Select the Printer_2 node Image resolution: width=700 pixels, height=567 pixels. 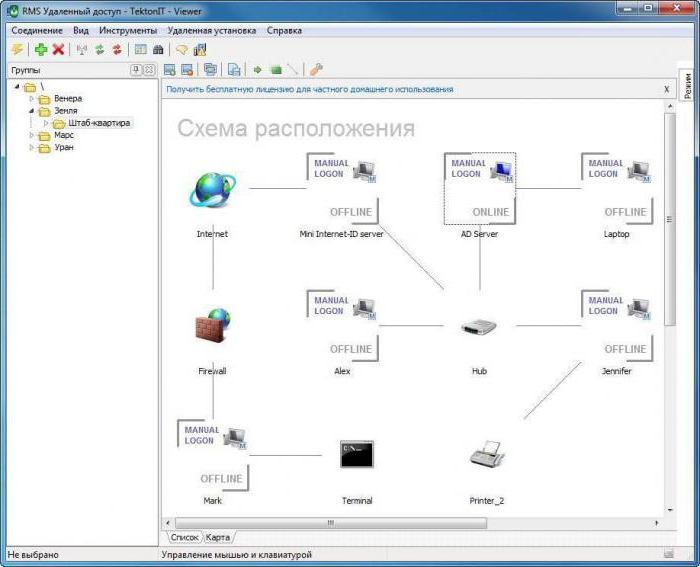click(487, 454)
